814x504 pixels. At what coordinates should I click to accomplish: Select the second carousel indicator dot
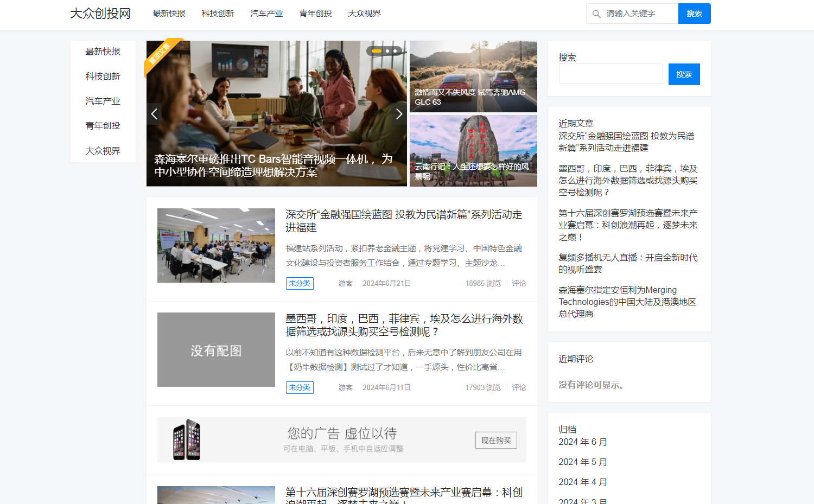pyautogui.click(x=387, y=51)
